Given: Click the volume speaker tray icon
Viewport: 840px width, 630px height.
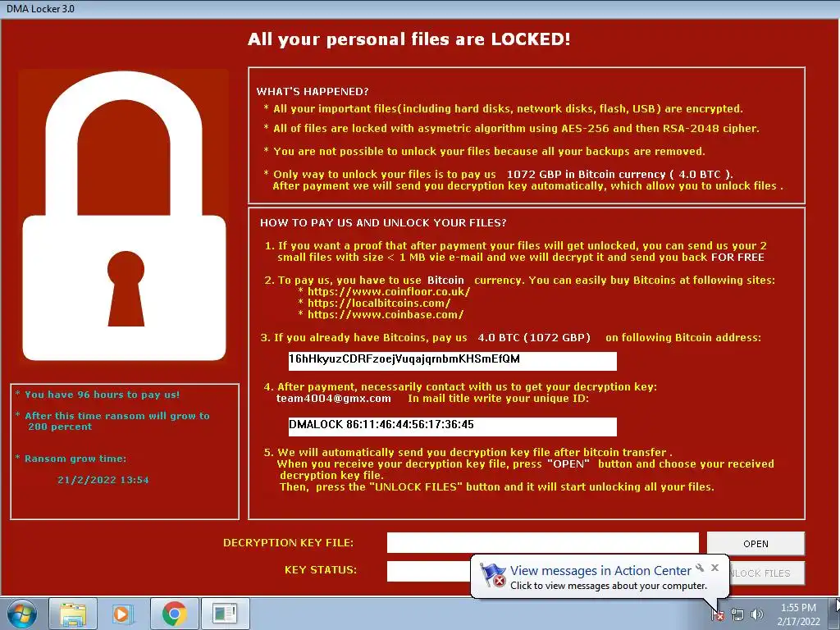Looking at the screenshot, I should (x=756, y=615).
